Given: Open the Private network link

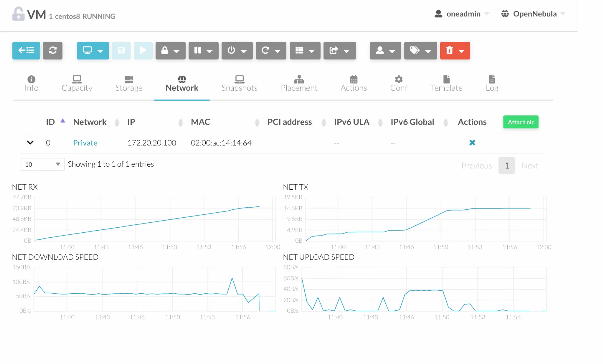Looking at the screenshot, I should [x=85, y=143].
